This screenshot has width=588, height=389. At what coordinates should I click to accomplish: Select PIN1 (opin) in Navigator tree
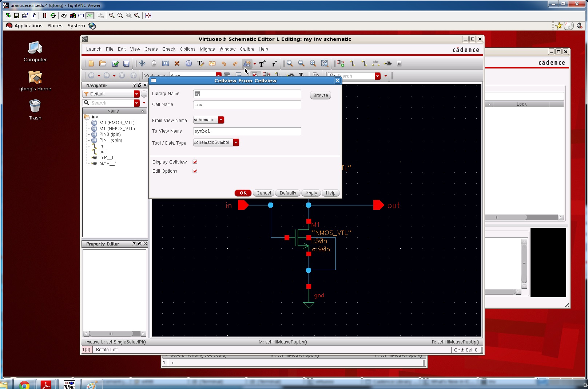click(111, 140)
